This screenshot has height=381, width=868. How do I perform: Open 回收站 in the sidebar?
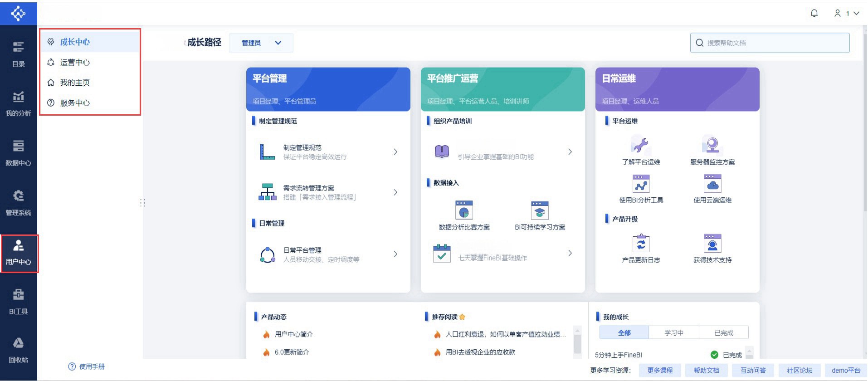[18, 350]
